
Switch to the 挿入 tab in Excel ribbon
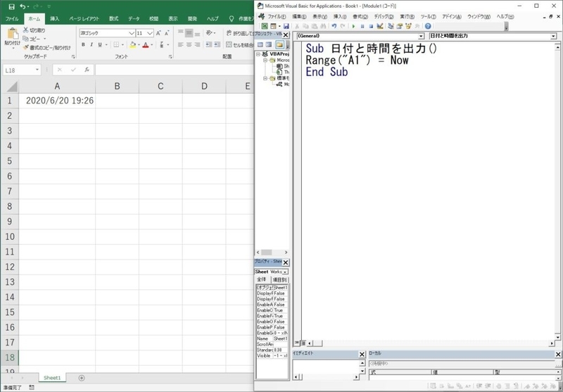point(55,19)
